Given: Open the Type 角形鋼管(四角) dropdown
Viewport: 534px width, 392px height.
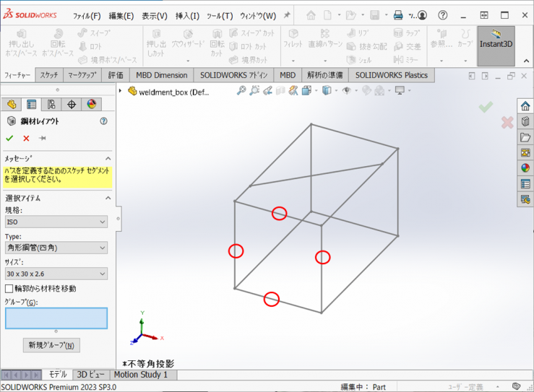Looking at the screenshot, I should (56, 248).
